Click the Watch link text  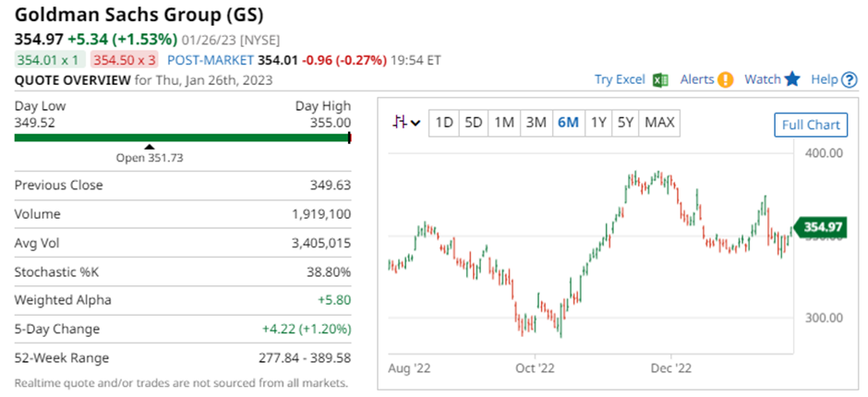click(763, 79)
